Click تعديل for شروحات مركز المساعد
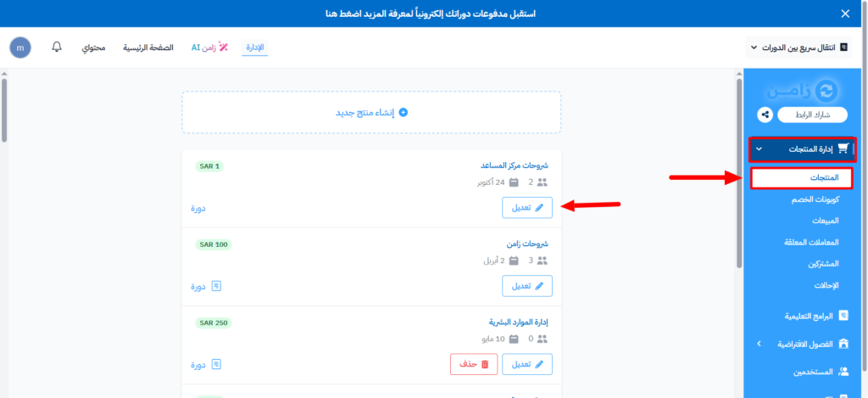 pos(527,207)
